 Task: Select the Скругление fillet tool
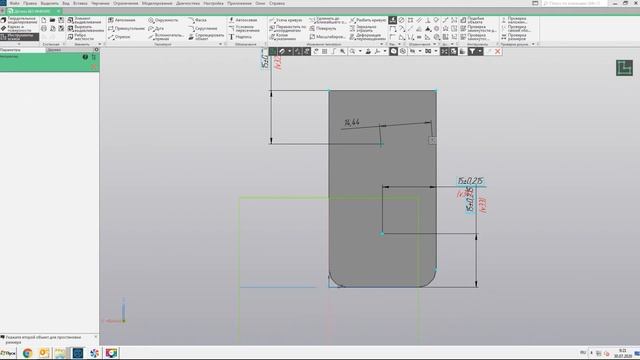(x=203, y=29)
